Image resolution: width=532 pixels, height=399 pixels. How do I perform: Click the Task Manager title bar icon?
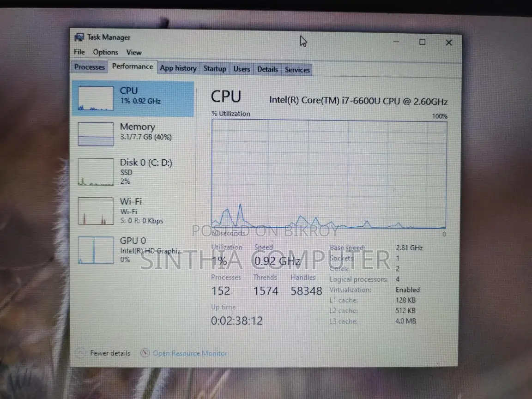point(79,37)
